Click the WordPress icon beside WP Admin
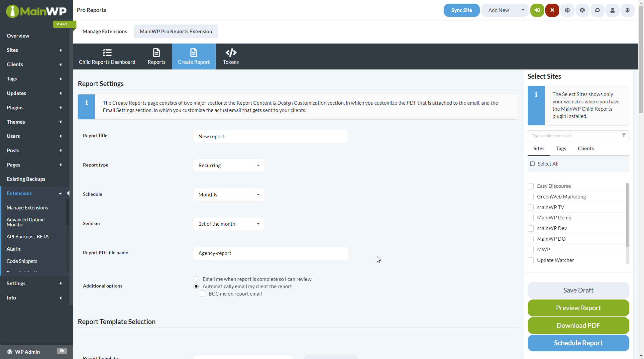This screenshot has width=644, height=359. pyautogui.click(x=10, y=352)
